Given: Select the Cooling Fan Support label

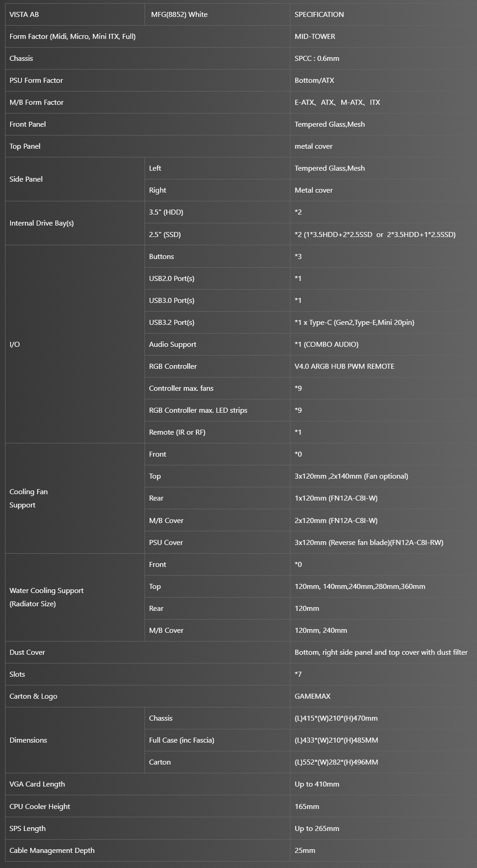Looking at the screenshot, I should pos(28,498).
